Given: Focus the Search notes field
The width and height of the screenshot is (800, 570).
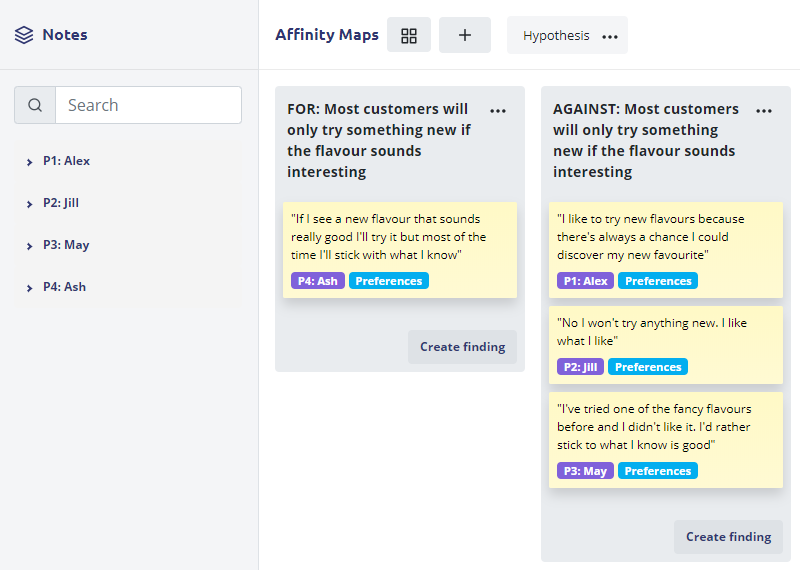Looking at the screenshot, I should click(148, 105).
